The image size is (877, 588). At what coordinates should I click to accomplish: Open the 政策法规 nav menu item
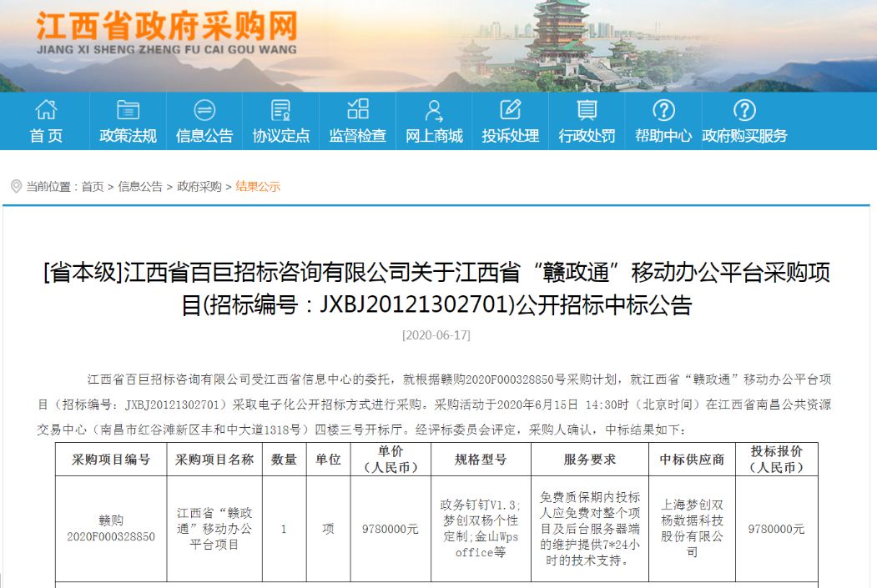(x=128, y=136)
